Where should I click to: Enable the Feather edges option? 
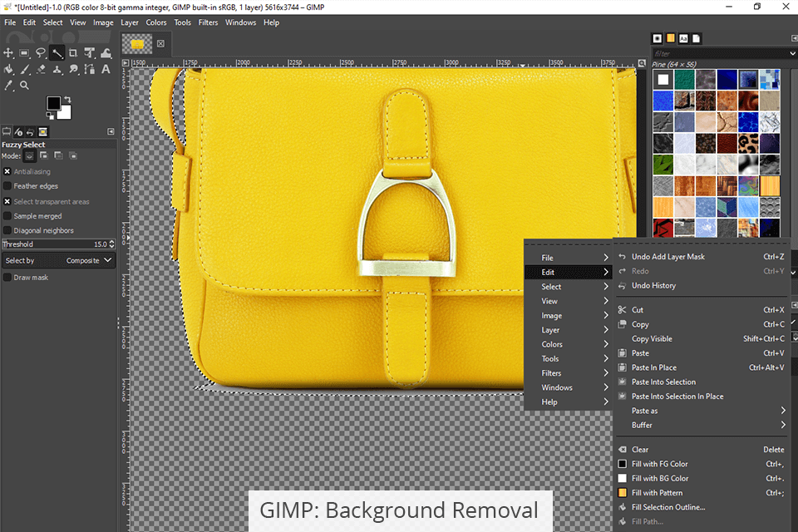point(7,186)
